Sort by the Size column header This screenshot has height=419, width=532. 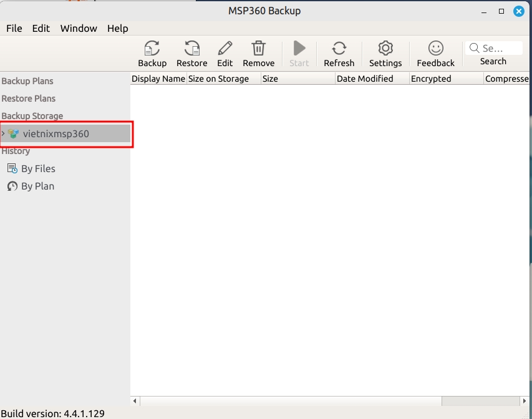298,79
